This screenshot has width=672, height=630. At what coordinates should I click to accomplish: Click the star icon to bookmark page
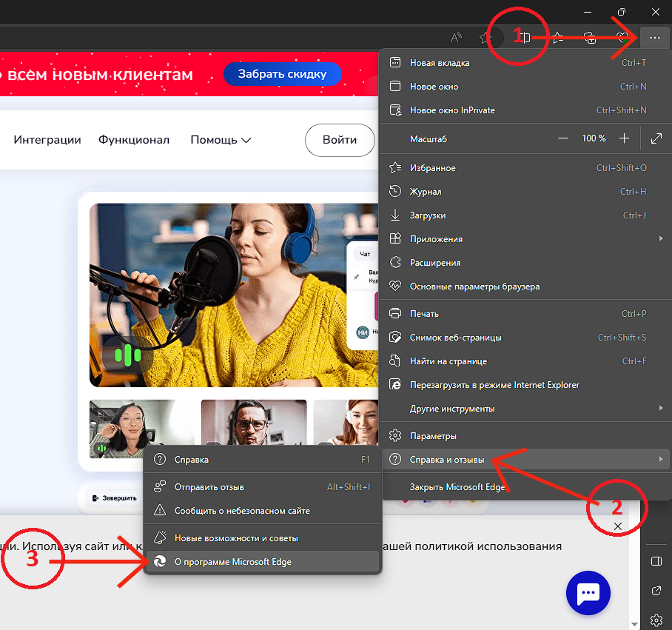485,37
